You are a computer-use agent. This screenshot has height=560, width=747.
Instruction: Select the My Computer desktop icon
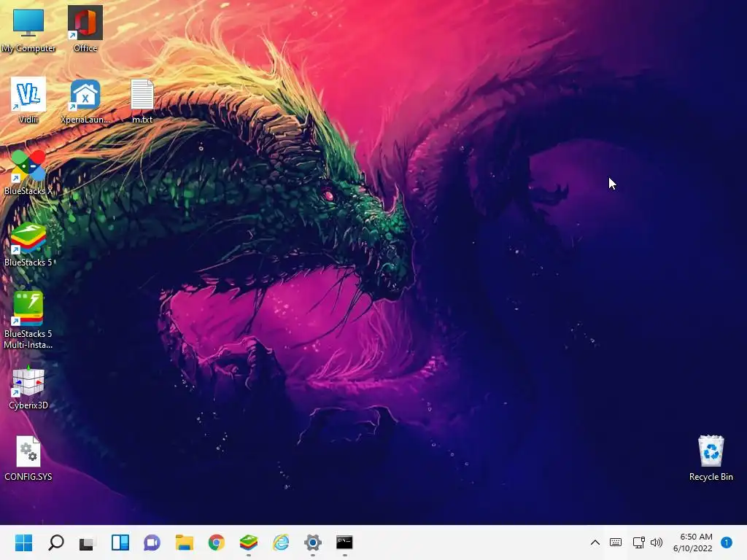[28, 29]
